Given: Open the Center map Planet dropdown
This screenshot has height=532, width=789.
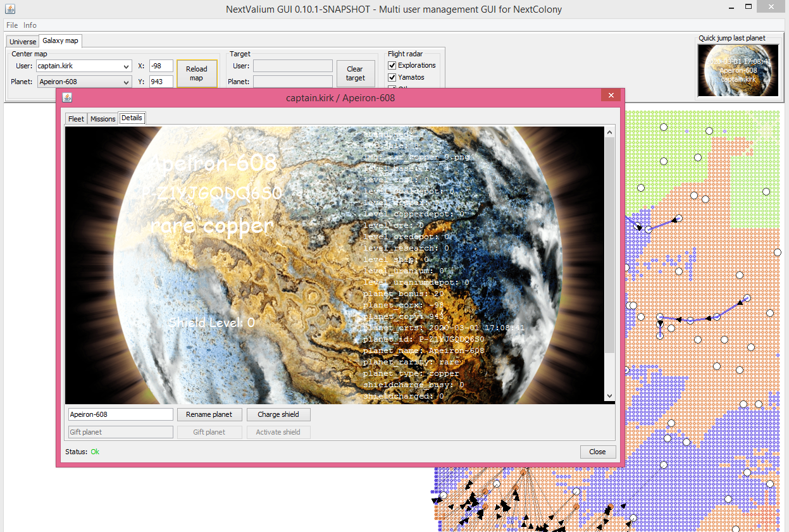Looking at the screenshot, I should point(127,82).
